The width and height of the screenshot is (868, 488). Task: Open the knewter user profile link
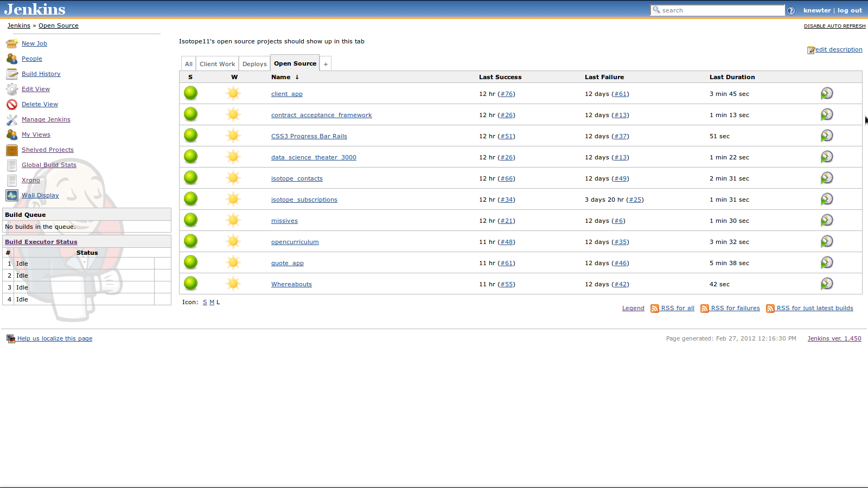click(x=817, y=10)
